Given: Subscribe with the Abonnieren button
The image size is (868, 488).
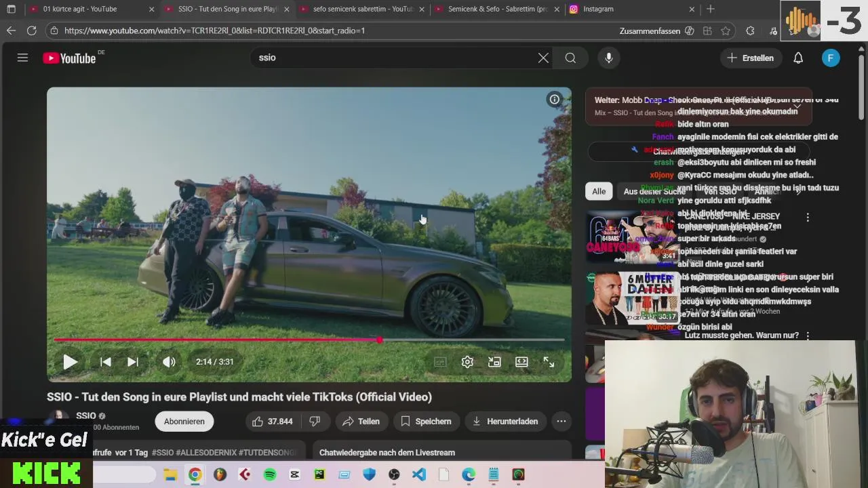Looking at the screenshot, I should (184, 421).
